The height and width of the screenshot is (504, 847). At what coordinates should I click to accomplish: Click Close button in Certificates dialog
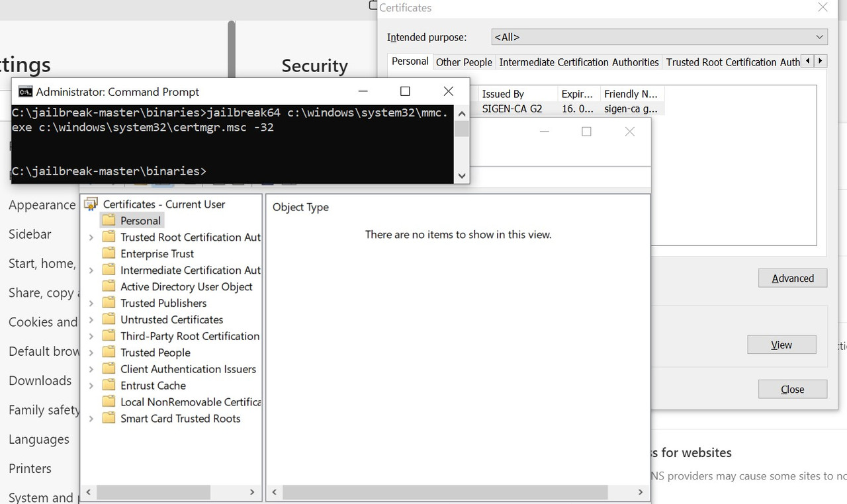pyautogui.click(x=793, y=389)
